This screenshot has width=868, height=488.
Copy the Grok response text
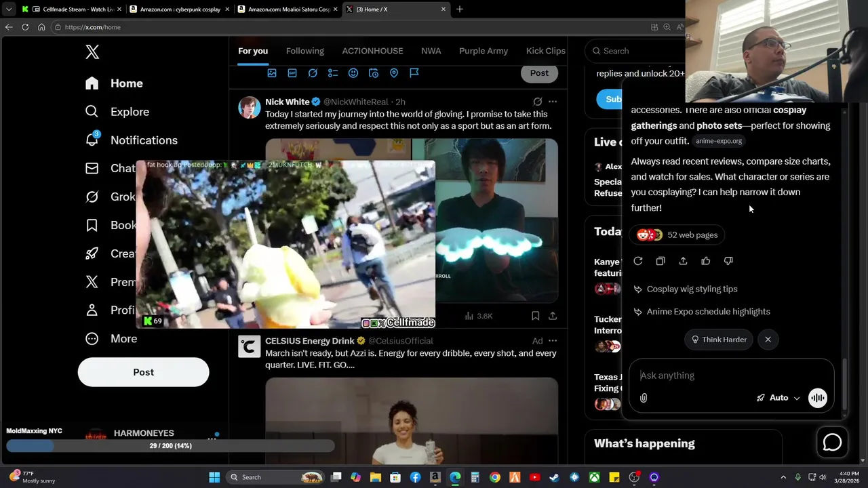click(660, 261)
